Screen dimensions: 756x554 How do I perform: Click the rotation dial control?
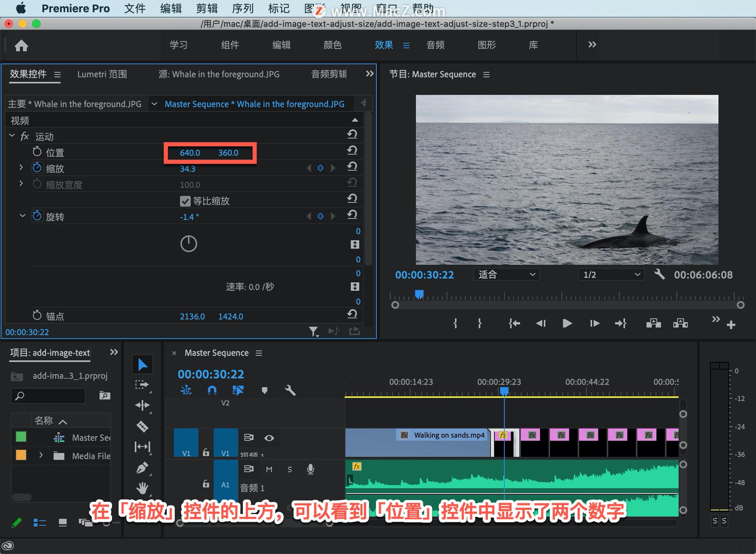pos(189,244)
